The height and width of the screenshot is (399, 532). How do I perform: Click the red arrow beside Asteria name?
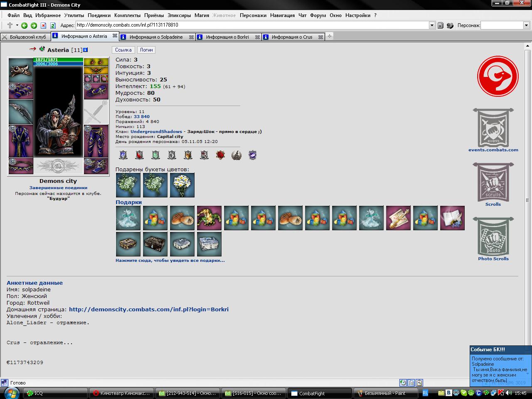33,49
